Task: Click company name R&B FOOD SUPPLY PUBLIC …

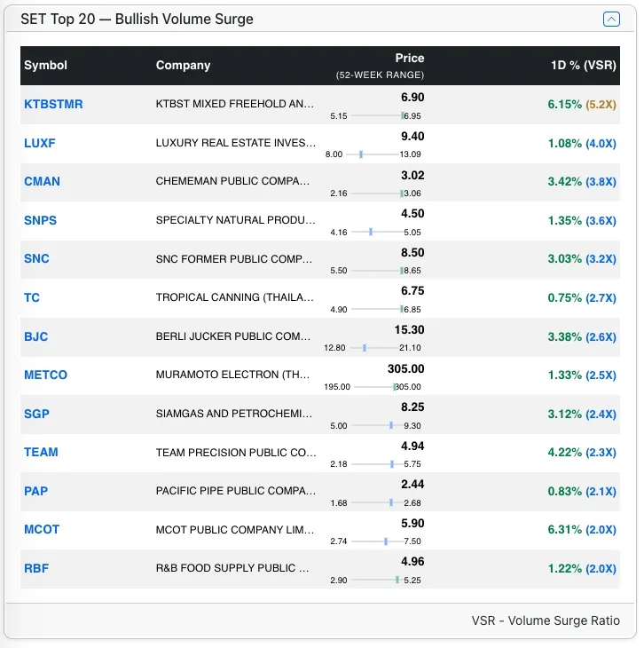Action: (232, 568)
